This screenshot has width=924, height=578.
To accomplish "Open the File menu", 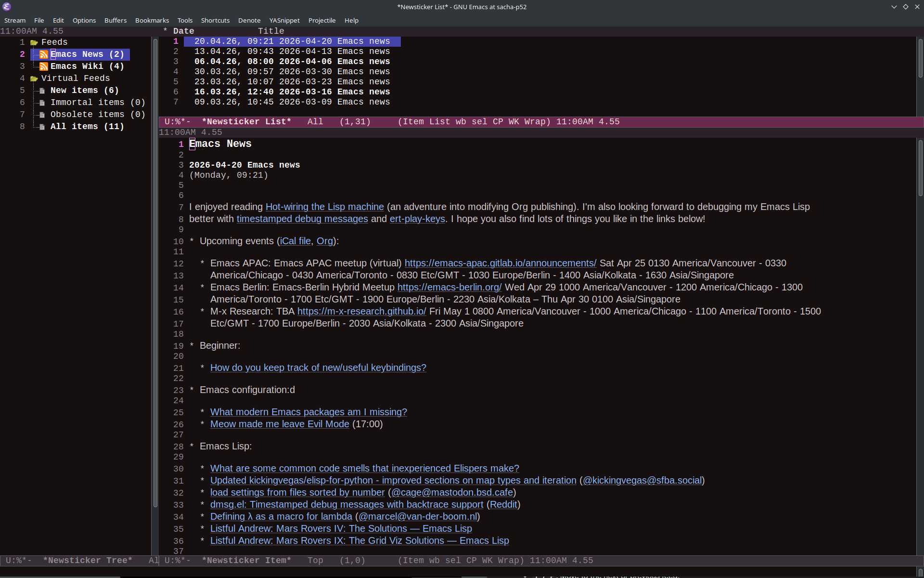I will coord(39,20).
